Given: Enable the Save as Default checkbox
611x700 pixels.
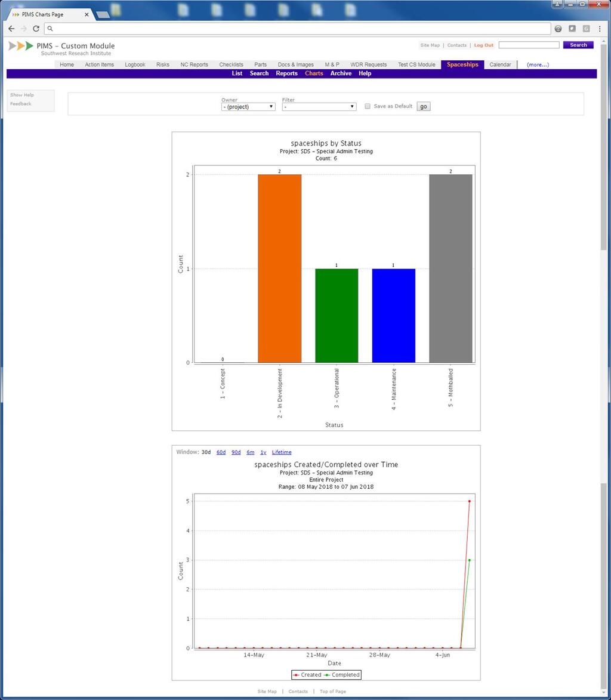Looking at the screenshot, I should point(368,106).
